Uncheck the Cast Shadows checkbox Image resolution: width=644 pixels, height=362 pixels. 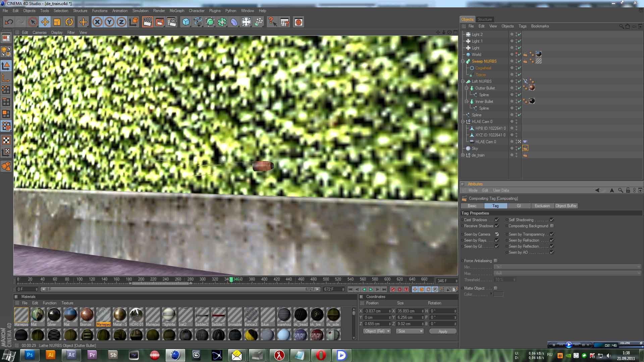[497, 220]
